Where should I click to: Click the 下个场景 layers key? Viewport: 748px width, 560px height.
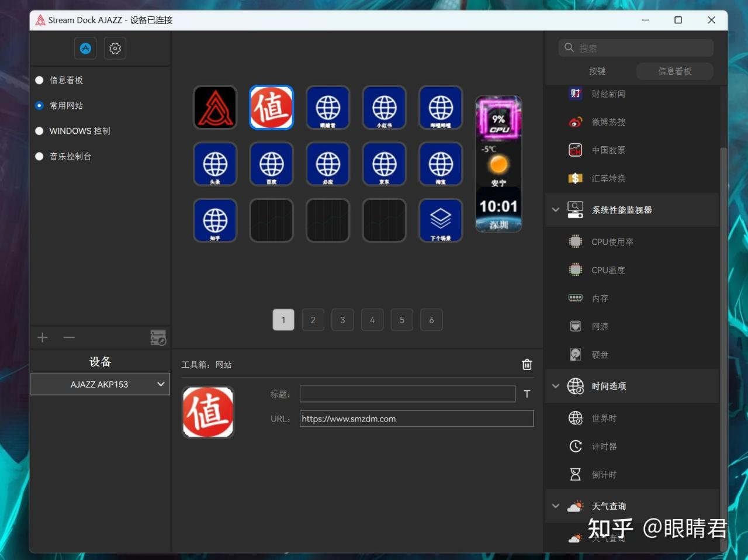441,220
